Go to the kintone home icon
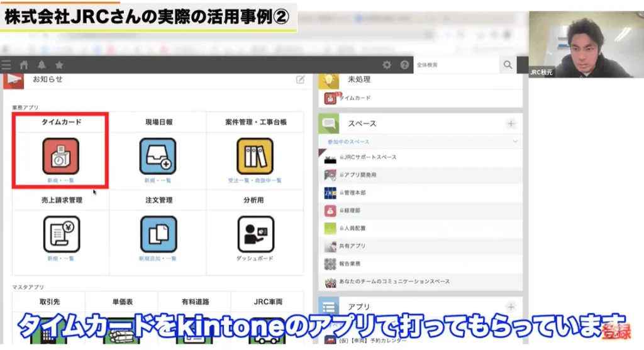This screenshot has height=350, width=644. click(x=24, y=65)
